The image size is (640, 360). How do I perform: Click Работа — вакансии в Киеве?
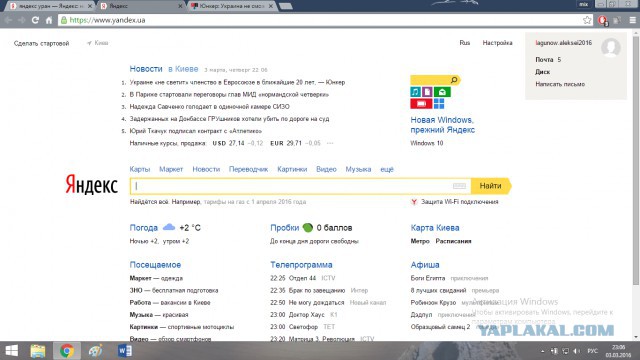point(170,302)
